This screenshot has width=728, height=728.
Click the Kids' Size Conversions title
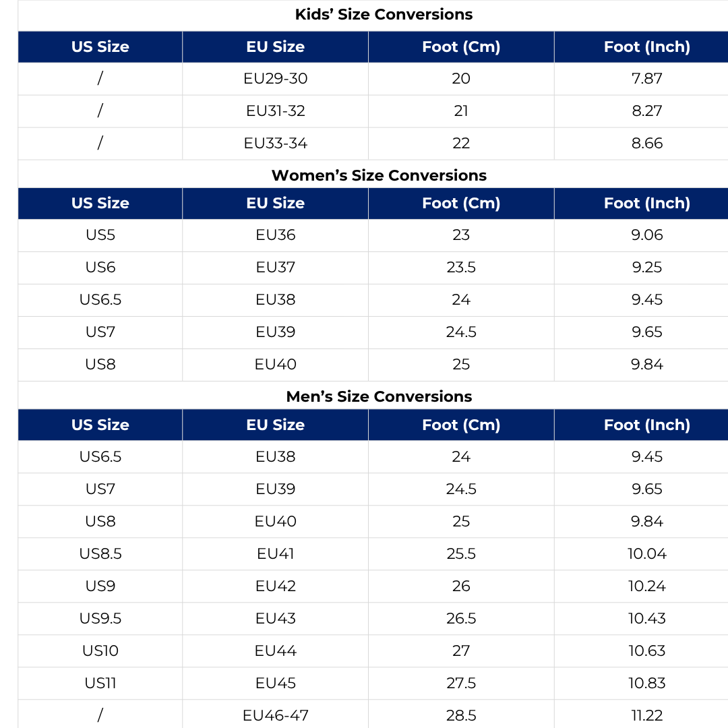(x=384, y=14)
